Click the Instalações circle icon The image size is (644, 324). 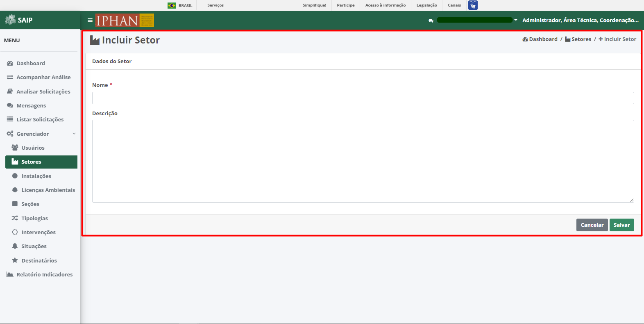[15, 176]
